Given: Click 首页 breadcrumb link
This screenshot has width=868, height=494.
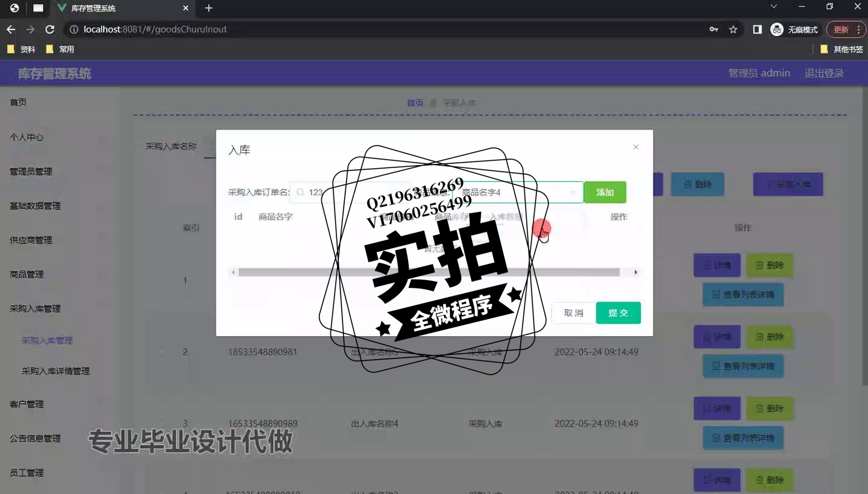Looking at the screenshot, I should tap(415, 103).
